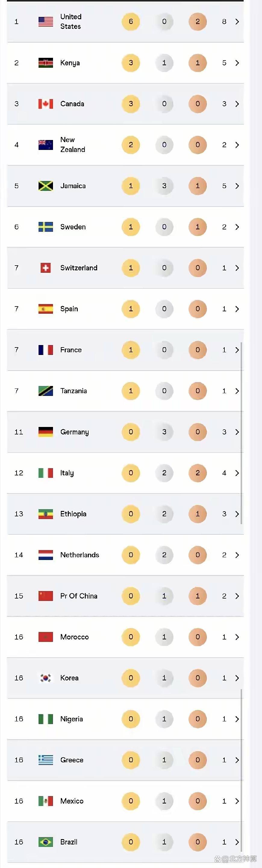This screenshot has height=868, width=262.
Task: Click the Switzerland flag icon
Action: pyautogui.click(x=45, y=268)
